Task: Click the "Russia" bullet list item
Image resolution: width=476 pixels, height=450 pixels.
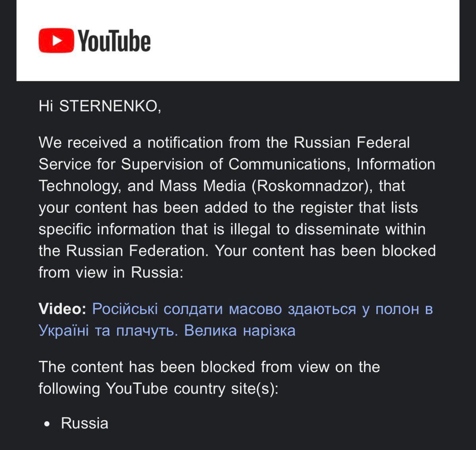Action: (x=84, y=423)
